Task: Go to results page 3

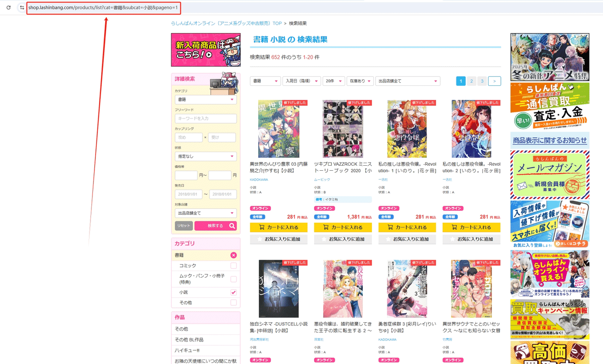Action: [482, 81]
